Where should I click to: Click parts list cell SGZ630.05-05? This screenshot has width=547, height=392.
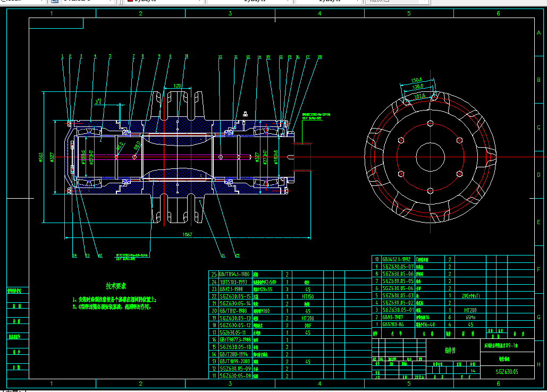tap(398, 281)
